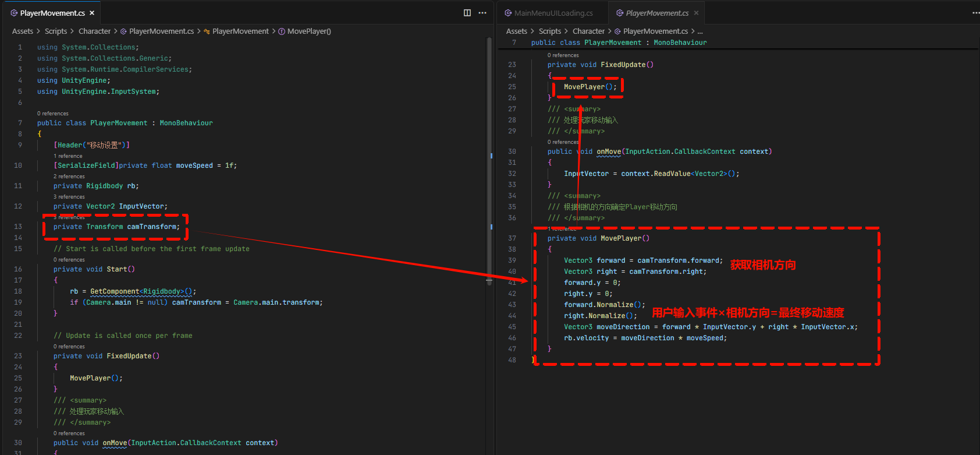Click 'private void FixedUpdate()' in left editor
980x455 pixels.
tap(106, 356)
